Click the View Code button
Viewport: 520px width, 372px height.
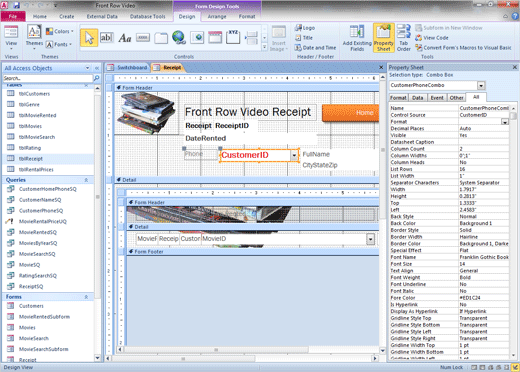point(432,38)
